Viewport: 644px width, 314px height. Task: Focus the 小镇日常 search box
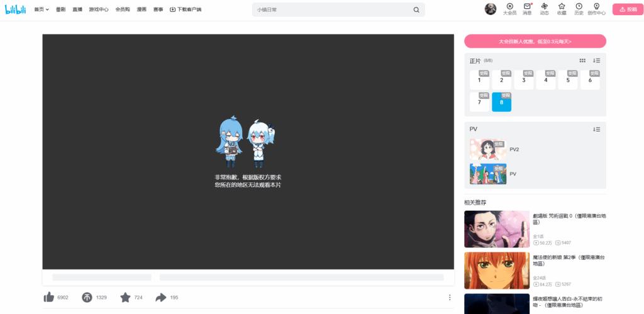(x=333, y=10)
